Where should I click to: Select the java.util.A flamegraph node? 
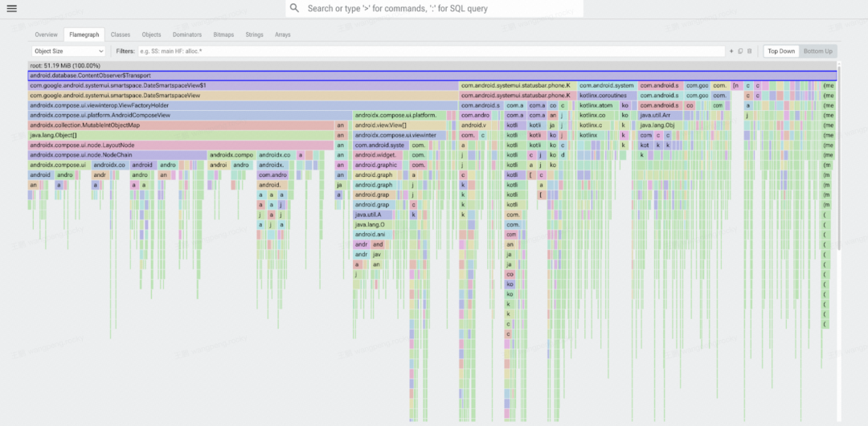tap(375, 215)
